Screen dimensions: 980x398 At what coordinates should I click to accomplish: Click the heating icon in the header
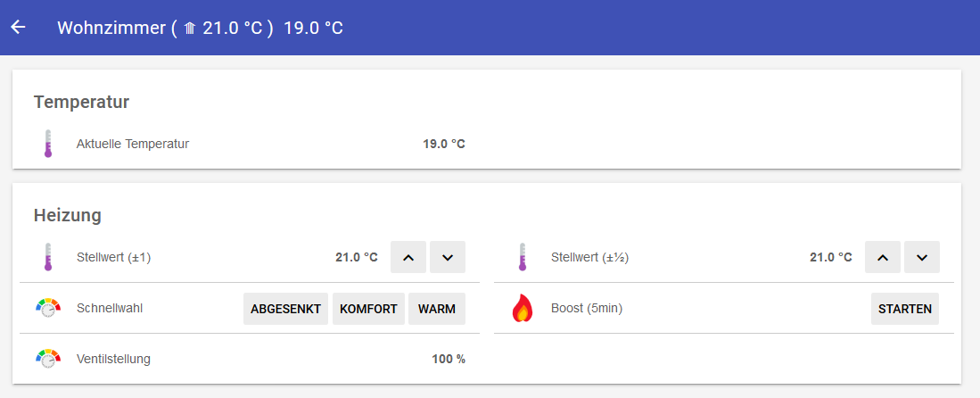(x=189, y=29)
